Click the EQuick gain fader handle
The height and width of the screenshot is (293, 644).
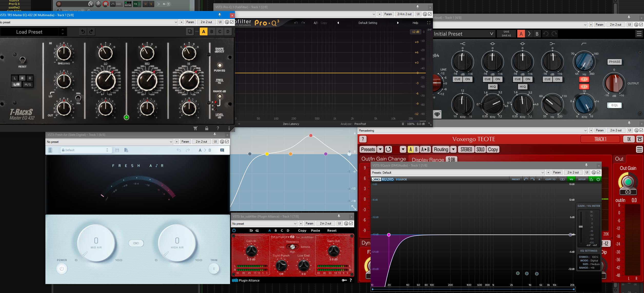pos(581,227)
